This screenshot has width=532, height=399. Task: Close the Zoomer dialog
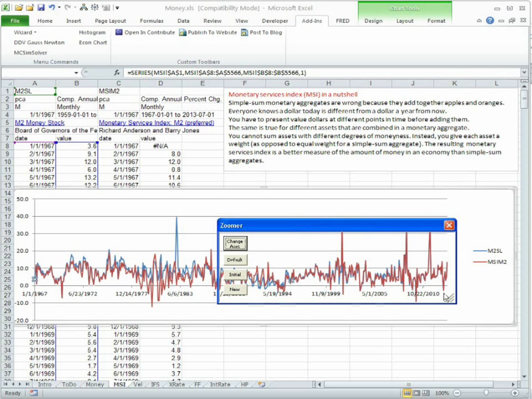(449, 225)
